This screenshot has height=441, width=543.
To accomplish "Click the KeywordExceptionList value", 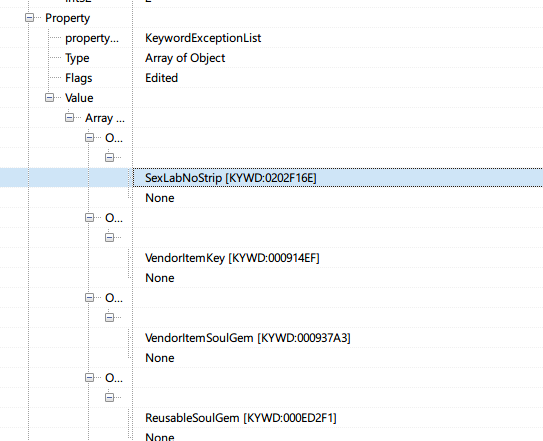I will 203,38.
